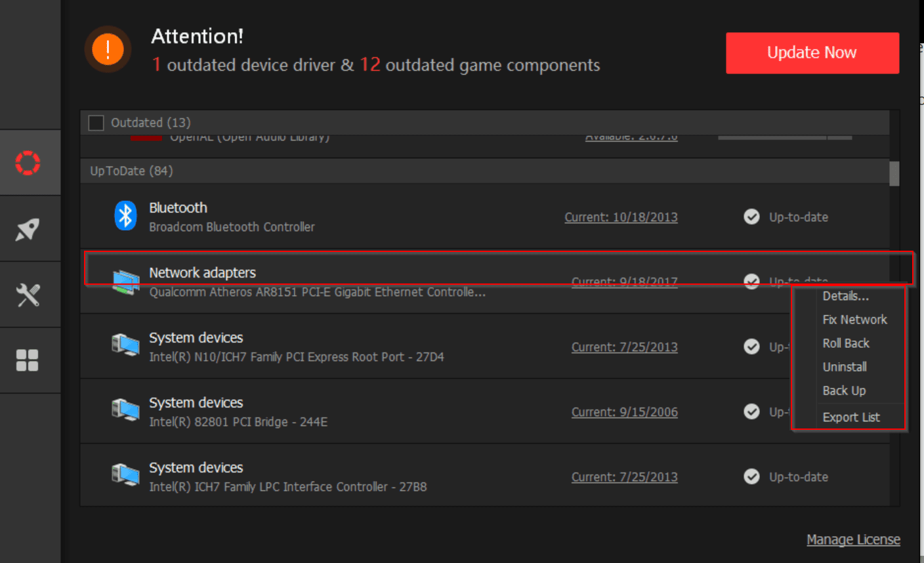Click the Bluetooth device icon
The width and height of the screenshot is (924, 563).
125,216
